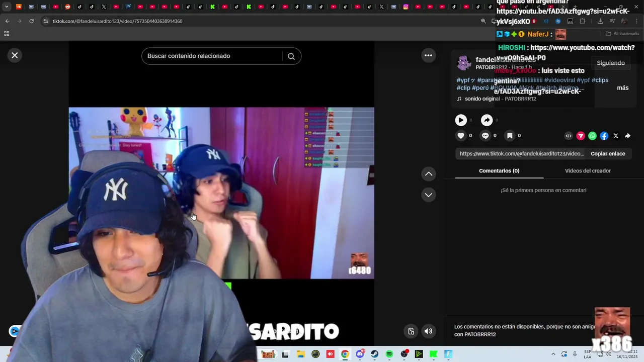Open Steam from the taskbar

coord(375,354)
